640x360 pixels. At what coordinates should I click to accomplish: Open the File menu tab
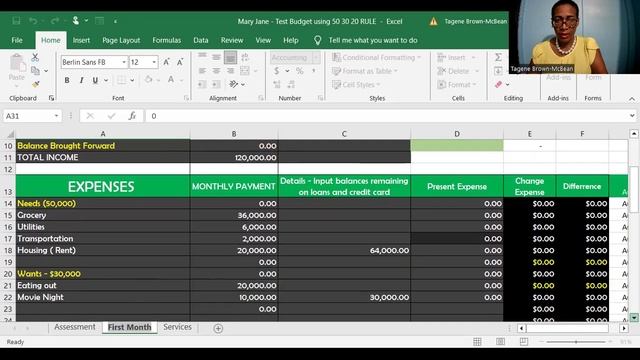[17, 40]
